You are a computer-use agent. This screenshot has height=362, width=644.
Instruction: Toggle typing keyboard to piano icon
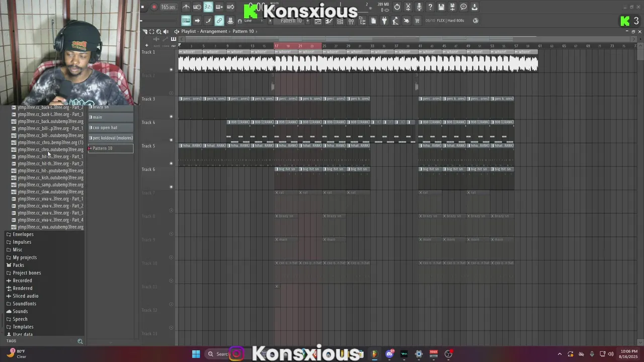186,21
